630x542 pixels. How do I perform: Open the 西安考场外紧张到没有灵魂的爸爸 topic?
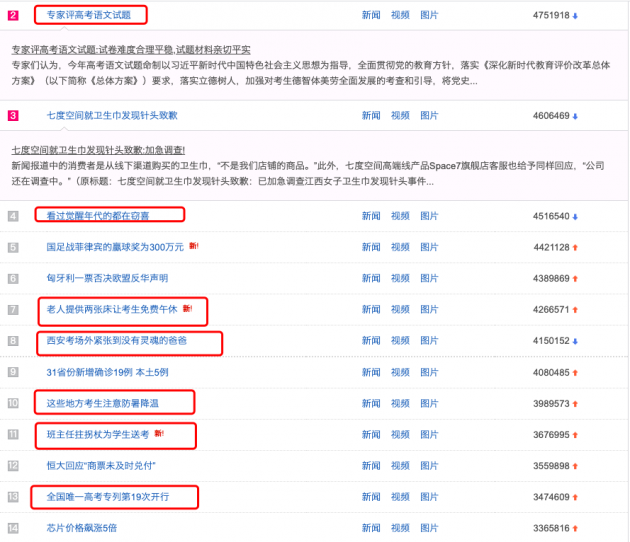tap(117, 341)
